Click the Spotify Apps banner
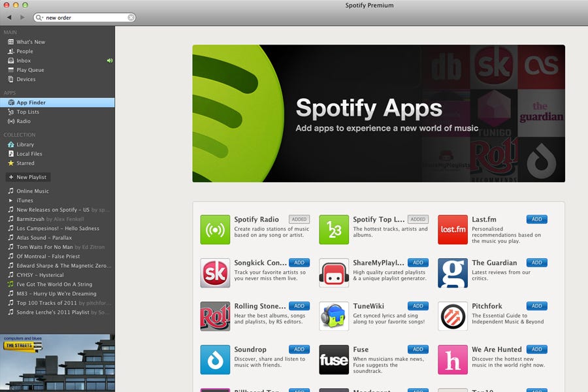 pyautogui.click(x=379, y=113)
